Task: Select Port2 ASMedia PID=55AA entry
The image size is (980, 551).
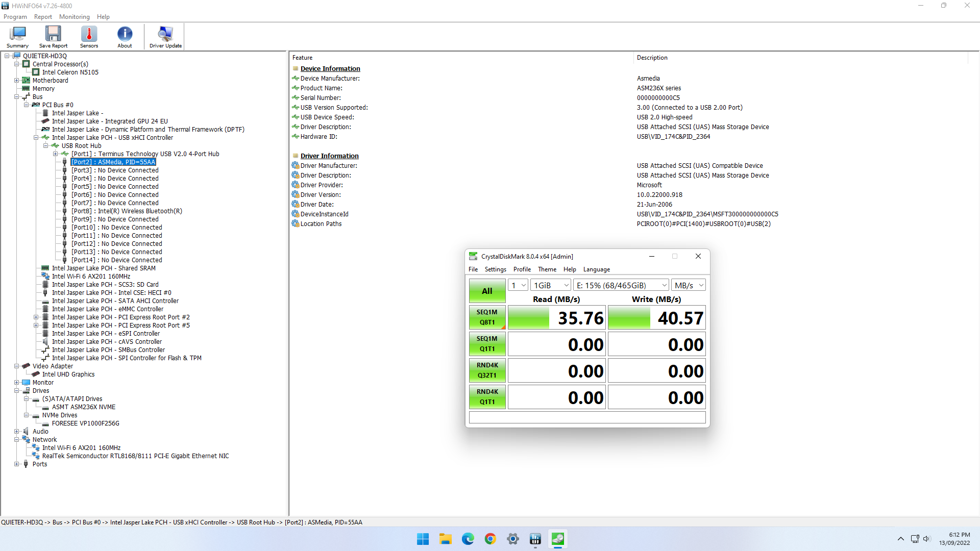Action: (x=113, y=162)
